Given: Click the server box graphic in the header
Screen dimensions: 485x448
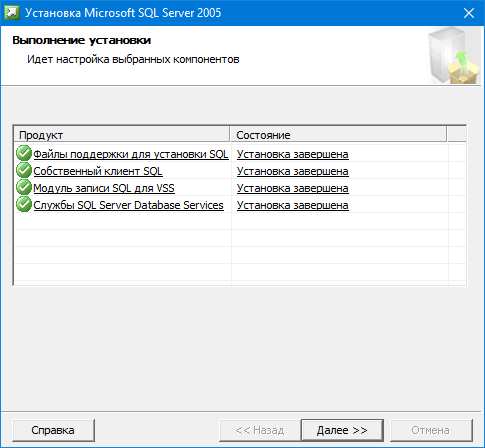Looking at the screenshot, I should [453, 56].
